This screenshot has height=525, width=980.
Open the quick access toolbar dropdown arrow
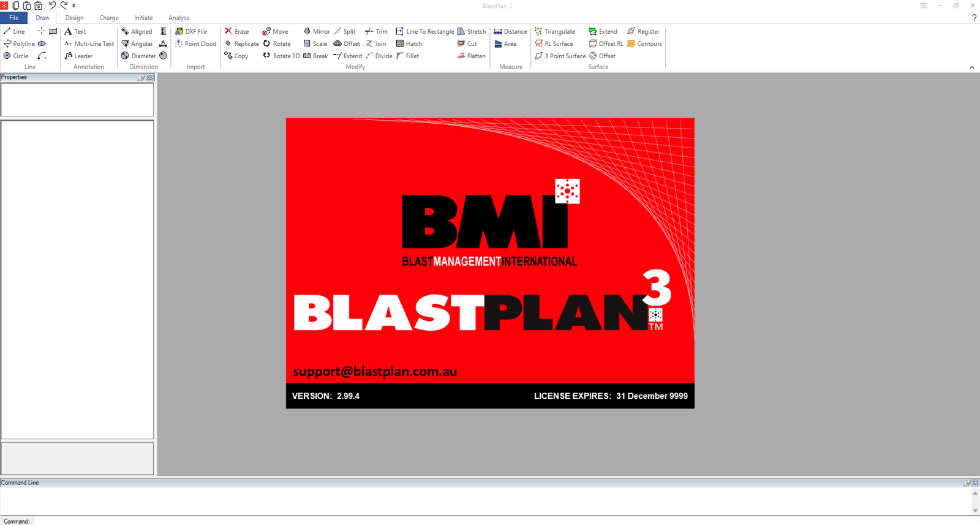[73, 6]
